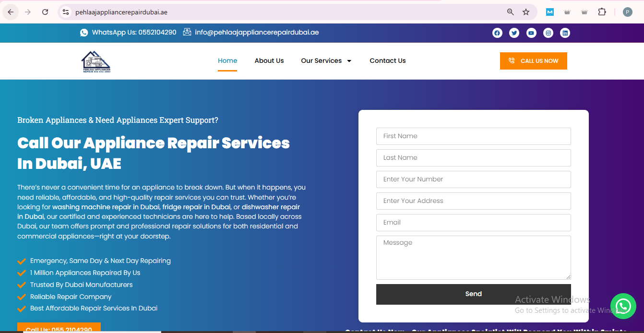Open the Facebook page icon
This screenshot has width=644, height=333.
click(x=497, y=33)
